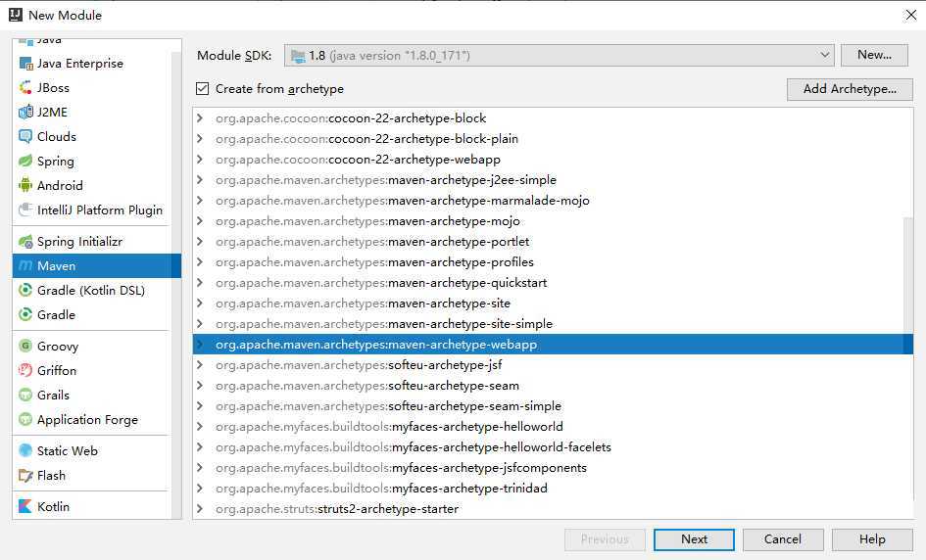Select myfaces-archetype-helloworld-facelets archetype
Image resolution: width=926 pixels, height=560 pixels.
point(553,446)
